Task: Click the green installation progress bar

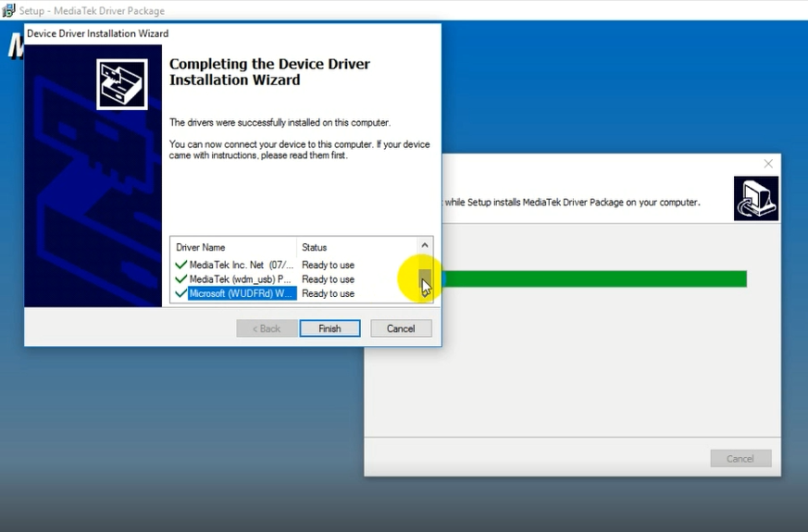Action: coord(594,278)
